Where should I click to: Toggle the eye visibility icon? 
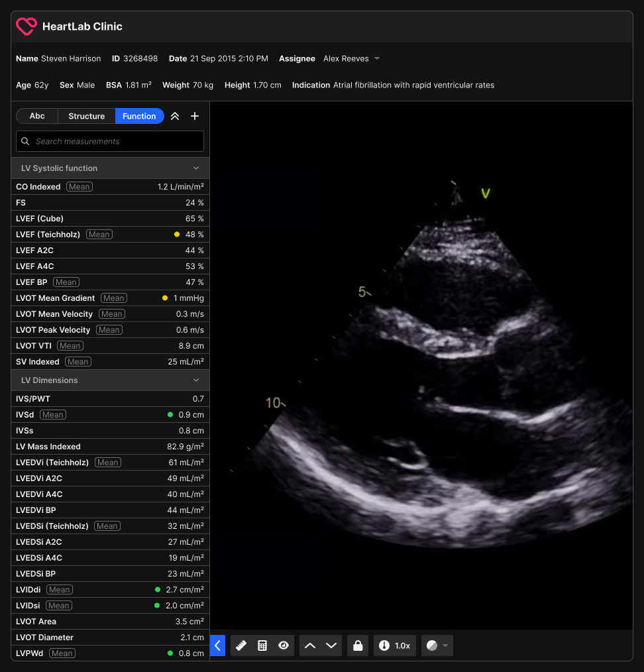click(x=284, y=645)
